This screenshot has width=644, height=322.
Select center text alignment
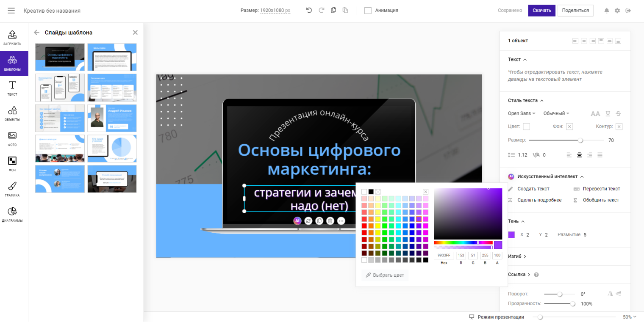click(579, 155)
